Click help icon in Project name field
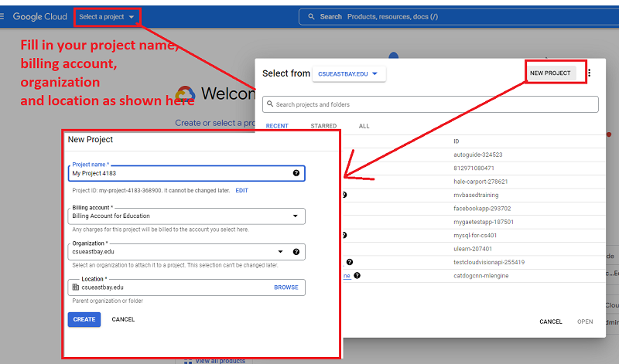The width and height of the screenshot is (619, 364). pos(296,173)
